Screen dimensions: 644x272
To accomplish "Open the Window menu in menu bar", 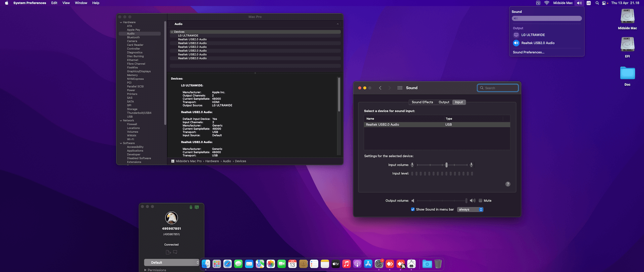I will pos(81,3).
